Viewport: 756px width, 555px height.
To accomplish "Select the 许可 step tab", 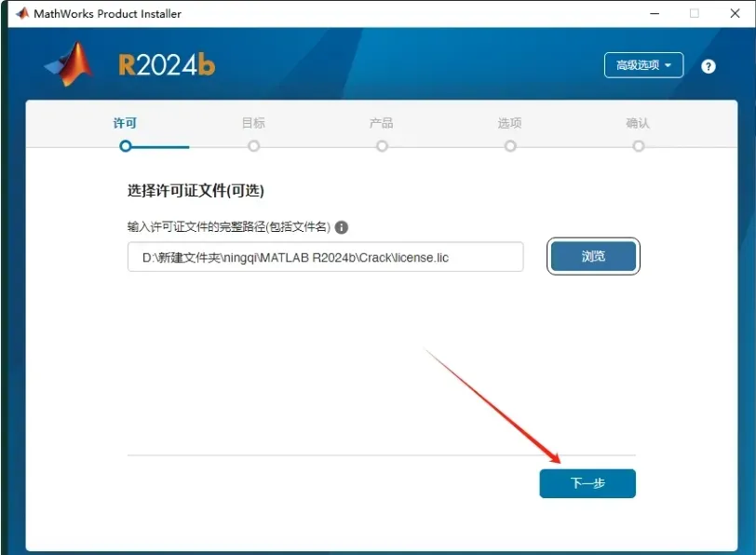I will click(x=126, y=124).
